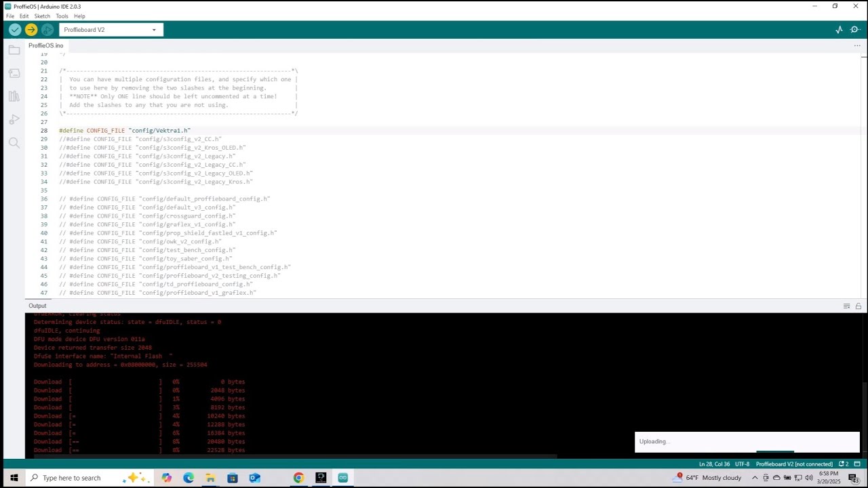Screen dimensions: 868x488
Task: Select the ProffieOS.ino editor tab
Action: click(x=46, y=45)
